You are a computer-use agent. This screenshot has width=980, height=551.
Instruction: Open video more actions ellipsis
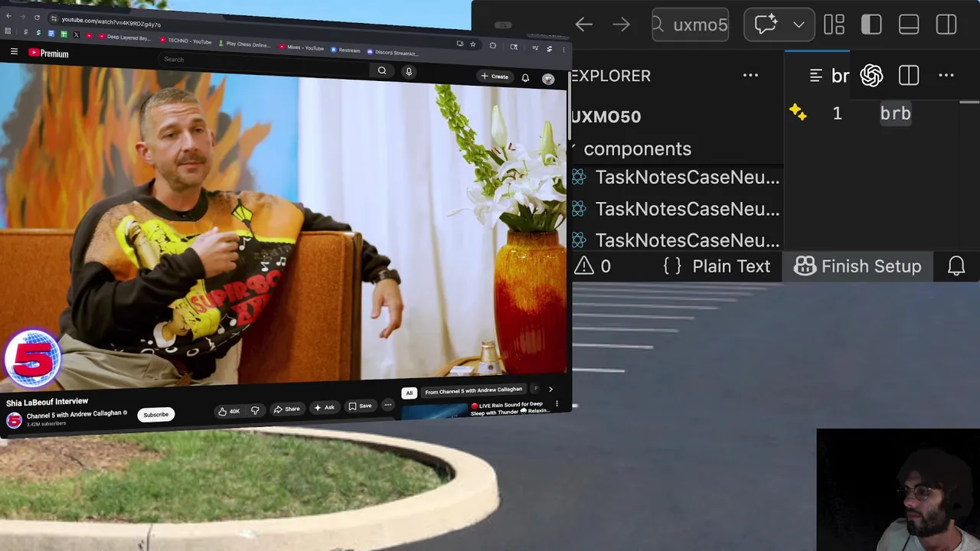[x=388, y=406]
